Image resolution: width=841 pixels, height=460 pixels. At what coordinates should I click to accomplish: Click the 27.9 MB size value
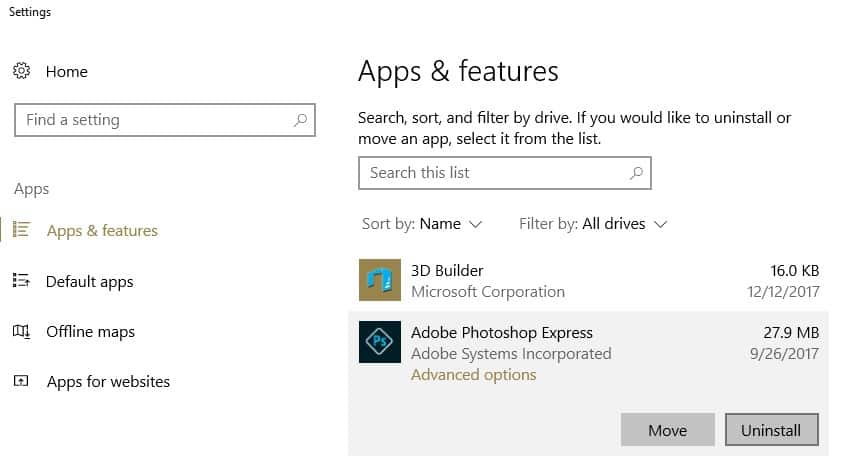tap(791, 332)
